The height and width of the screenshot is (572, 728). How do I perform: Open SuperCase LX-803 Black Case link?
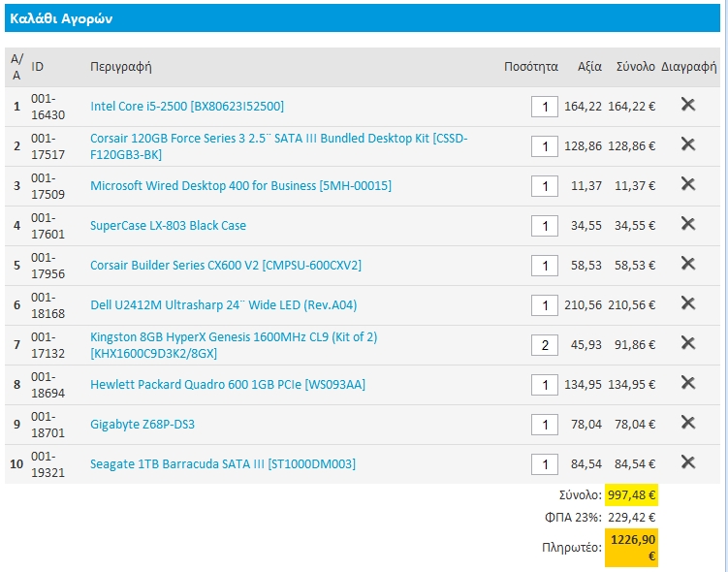coord(168,226)
